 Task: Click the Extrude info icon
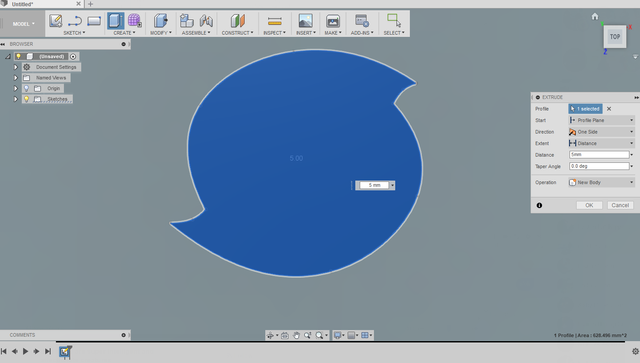click(x=539, y=205)
